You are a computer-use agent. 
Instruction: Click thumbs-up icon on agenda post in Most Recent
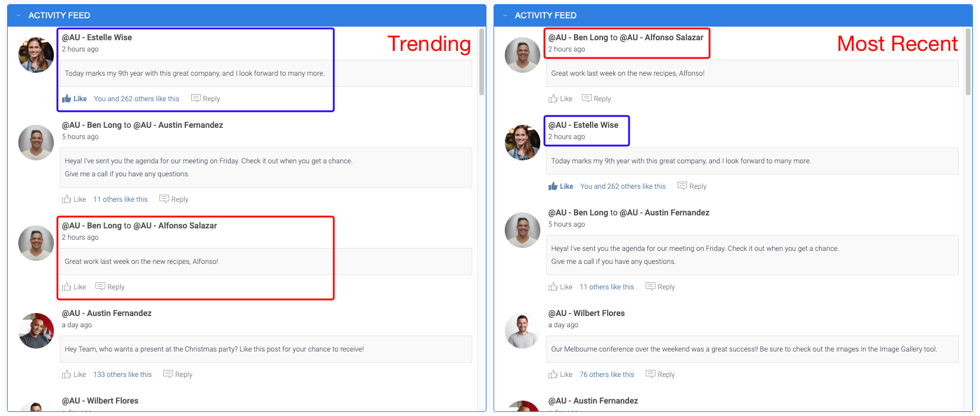(x=553, y=287)
